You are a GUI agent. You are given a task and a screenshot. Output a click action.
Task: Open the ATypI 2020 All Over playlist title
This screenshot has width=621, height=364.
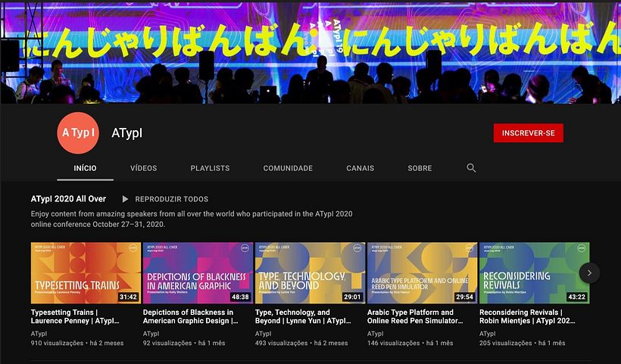pos(68,199)
